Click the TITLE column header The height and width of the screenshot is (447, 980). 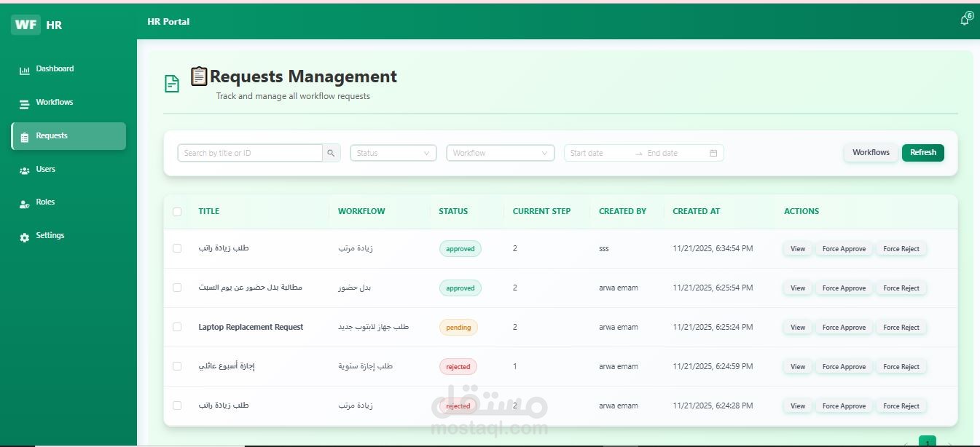pos(208,211)
